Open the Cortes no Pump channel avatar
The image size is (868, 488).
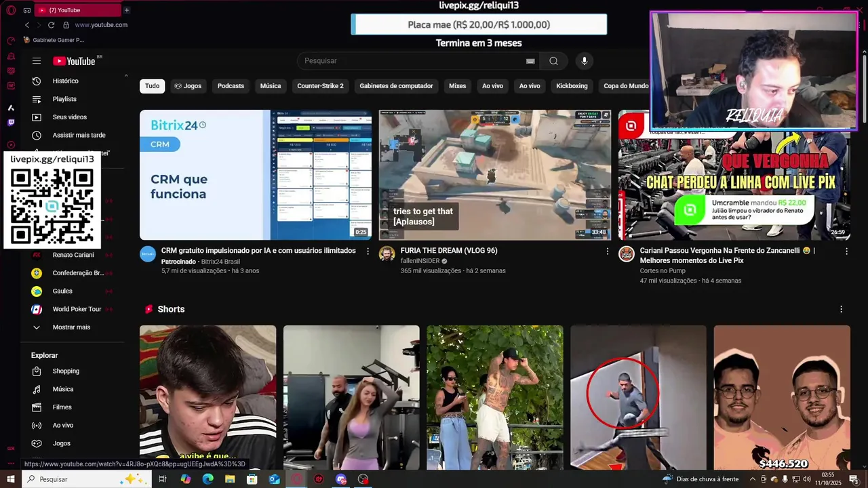click(x=627, y=254)
